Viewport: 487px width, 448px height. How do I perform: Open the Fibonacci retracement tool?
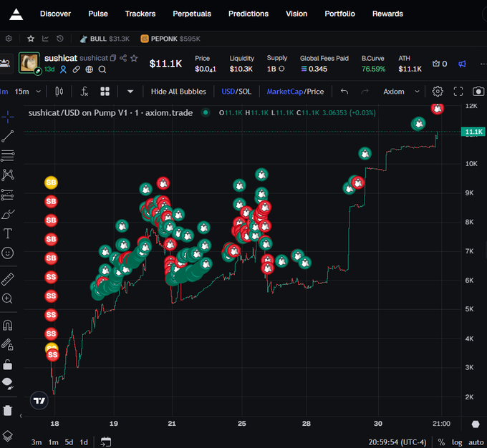[8, 155]
